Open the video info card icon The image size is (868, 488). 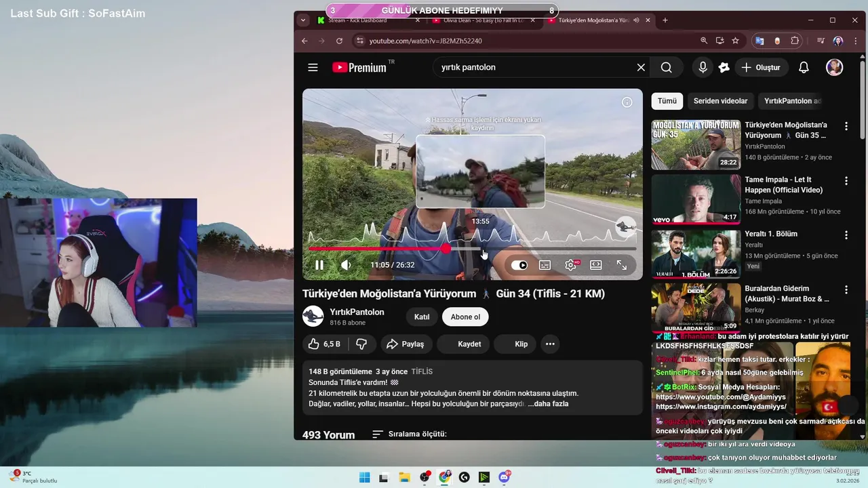(x=627, y=102)
